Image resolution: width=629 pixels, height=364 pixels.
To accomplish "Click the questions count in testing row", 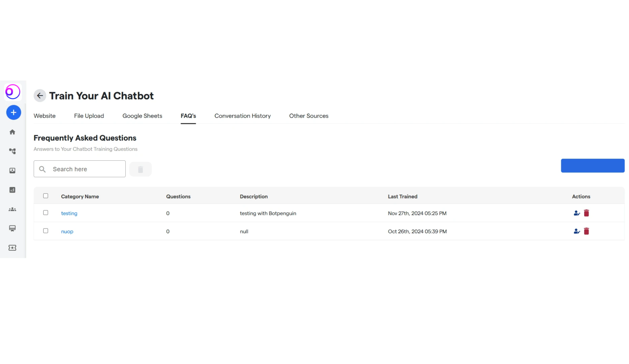I will (168, 213).
